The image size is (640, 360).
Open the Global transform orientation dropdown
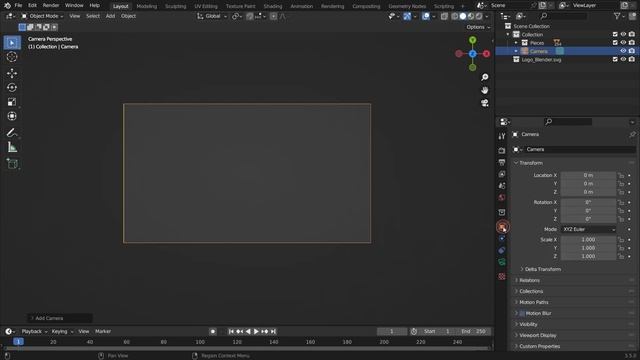click(x=212, y=16)
